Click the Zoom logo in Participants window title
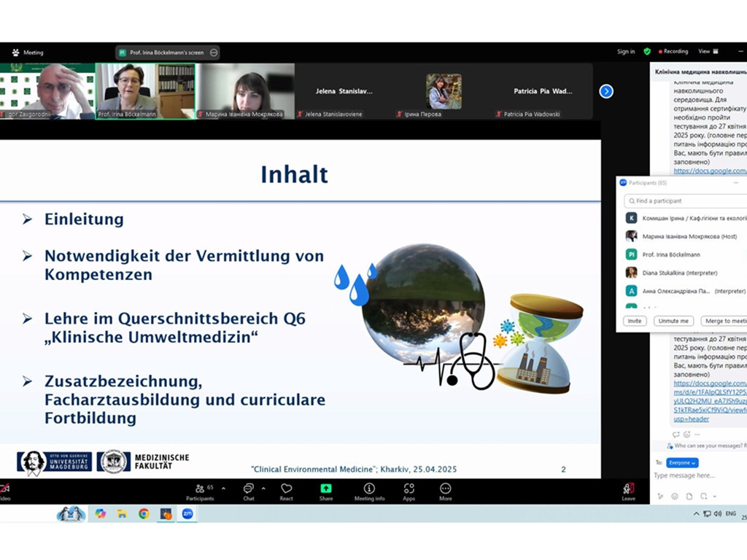747x560 pixels. (623, 182)
